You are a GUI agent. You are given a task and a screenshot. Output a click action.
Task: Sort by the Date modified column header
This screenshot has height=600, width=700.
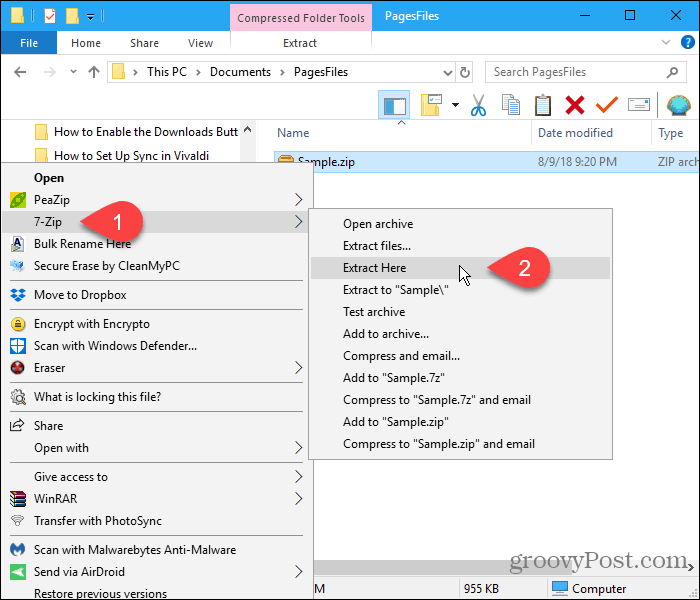pyautogui.click(x=575, y=133)
